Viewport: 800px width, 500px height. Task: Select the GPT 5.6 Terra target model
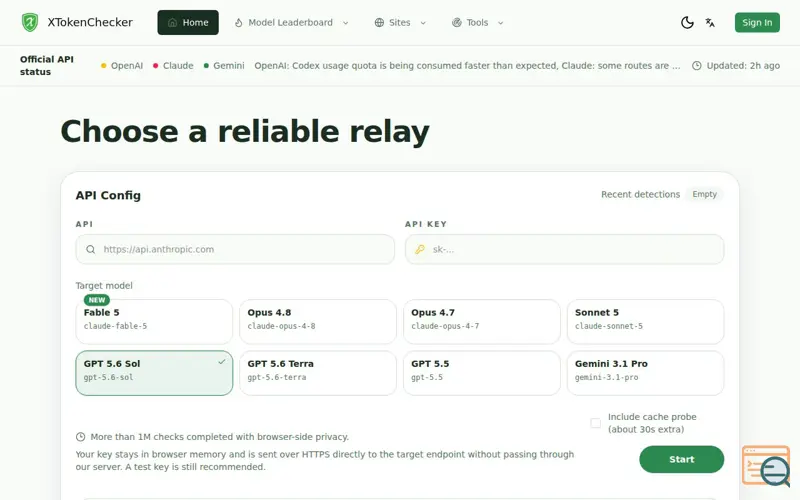[318, 373]
